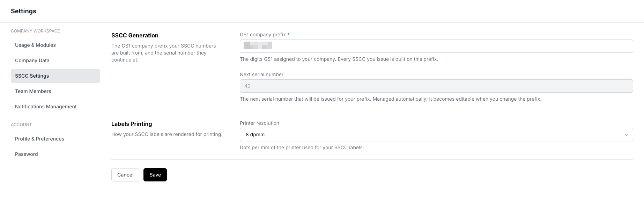Save the SSCC settings
The height and width of the screenshot is (201, 644).
tap(155, 175)
